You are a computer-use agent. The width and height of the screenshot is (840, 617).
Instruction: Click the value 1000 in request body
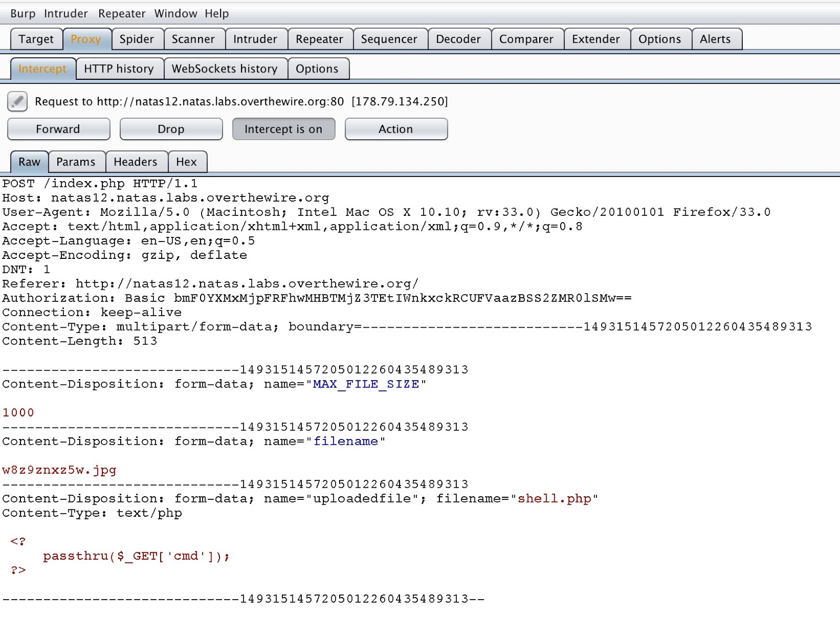[x=18, y=413]
